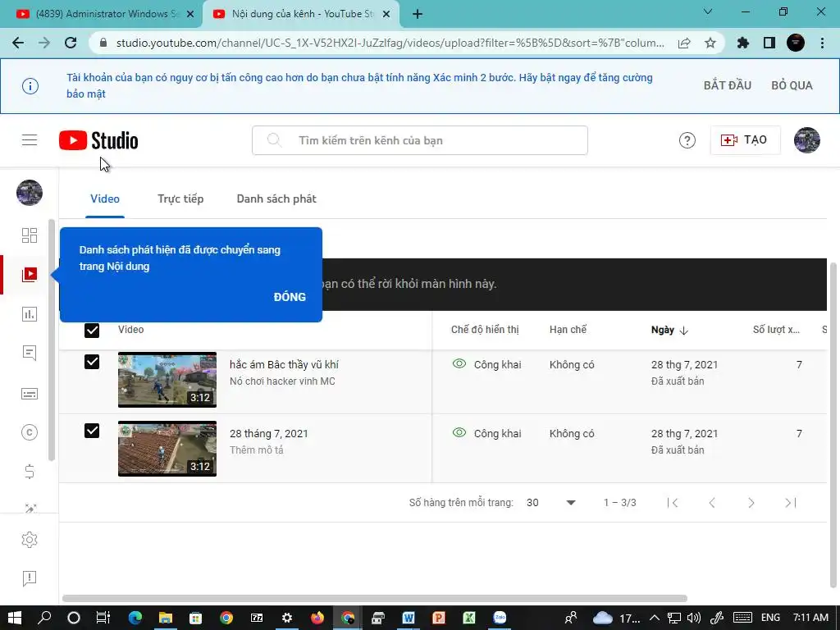840x630 pixels.
Task: Uncheck the 'hắc ám Bậc thầy vũ khí' video
Action: (x=92, y=362)
